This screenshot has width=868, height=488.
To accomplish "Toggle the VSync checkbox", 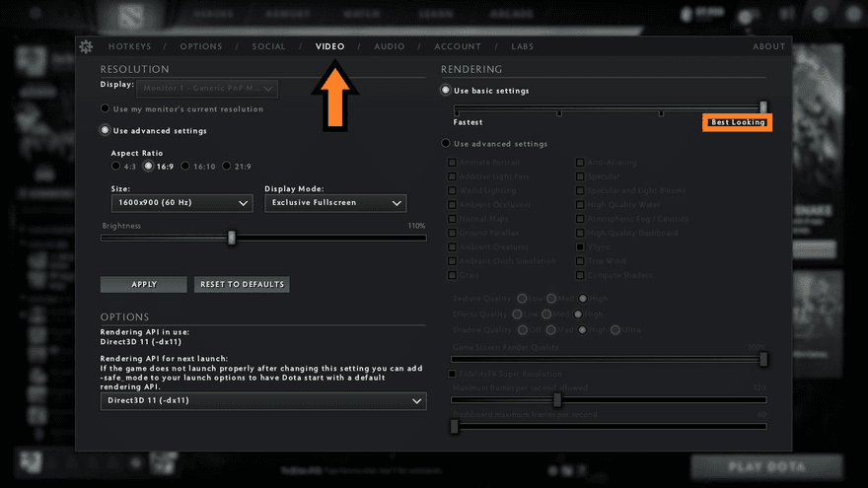I will (580, 247).
